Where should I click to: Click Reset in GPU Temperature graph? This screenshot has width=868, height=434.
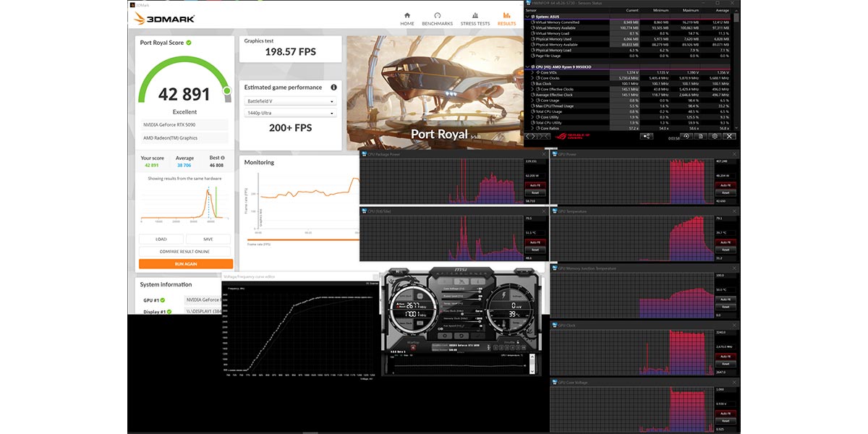coord(726,250)
